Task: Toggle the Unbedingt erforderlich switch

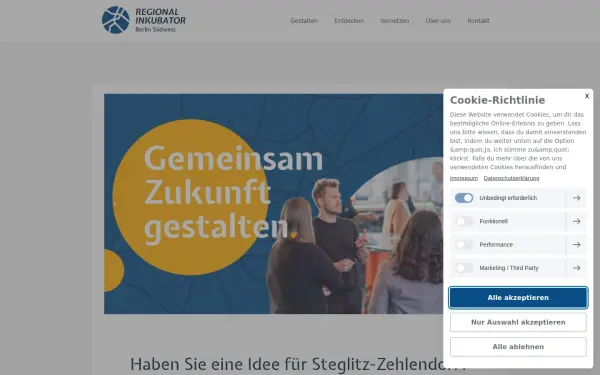Action: [464, 198]
